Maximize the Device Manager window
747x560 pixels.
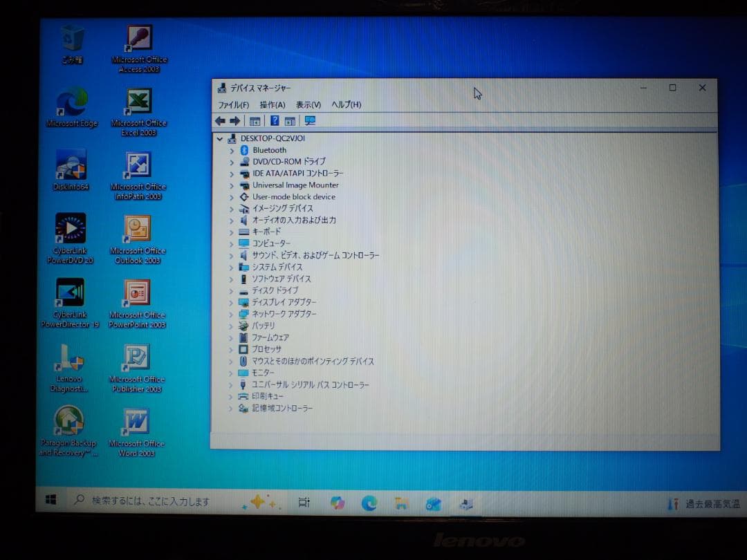click(673, 88)
